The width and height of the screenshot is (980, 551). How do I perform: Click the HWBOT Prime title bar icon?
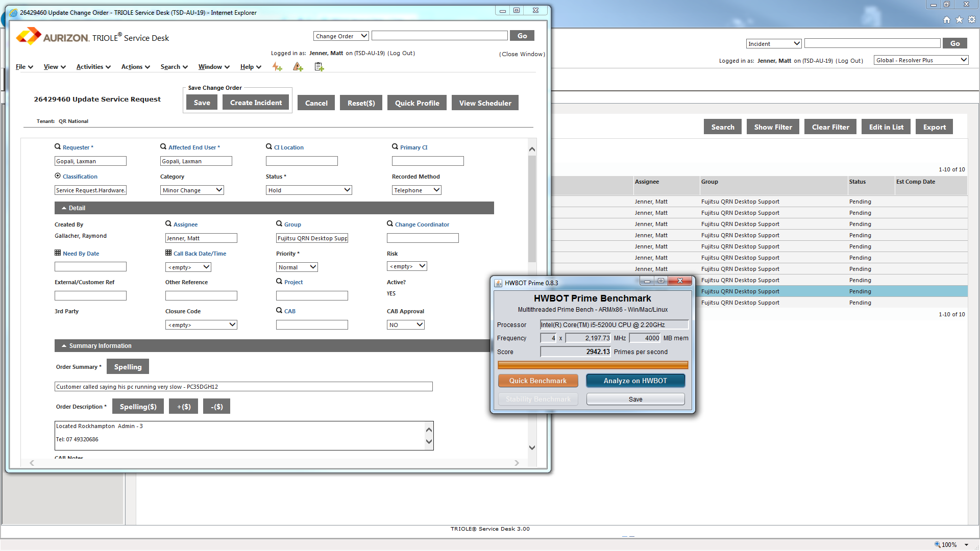pos(499,283)
